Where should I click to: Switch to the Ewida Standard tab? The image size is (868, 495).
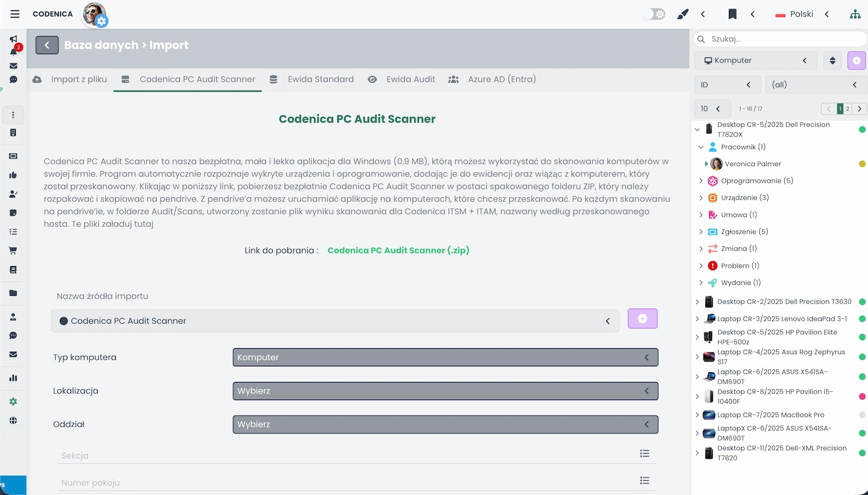321,79
